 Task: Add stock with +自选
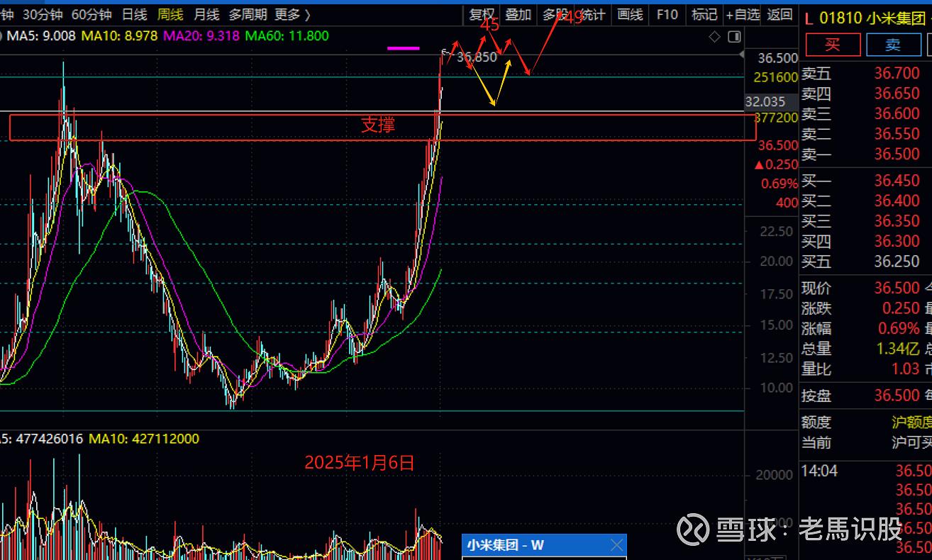click(x=742, y=14)
